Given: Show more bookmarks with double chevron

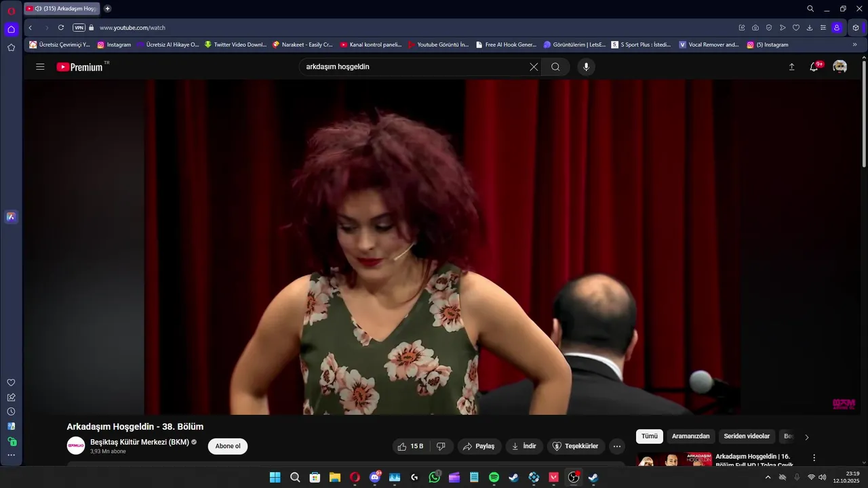Looking at the screenshot, I should (854, 45).
